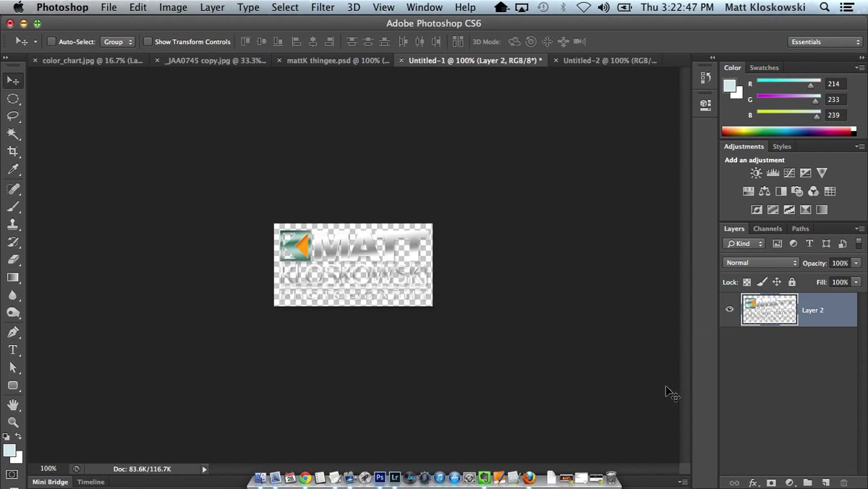Viewport: 868px width, 489px height.
Task: Add a Photo Filter adjustment
Action: pyautogui.click(x=797, y=192)
